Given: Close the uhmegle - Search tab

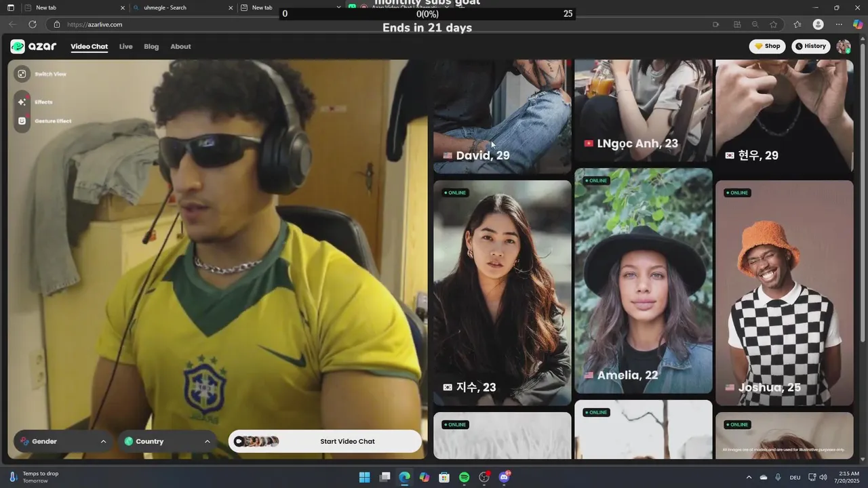Looking at the screenshot, I should 231,7.
